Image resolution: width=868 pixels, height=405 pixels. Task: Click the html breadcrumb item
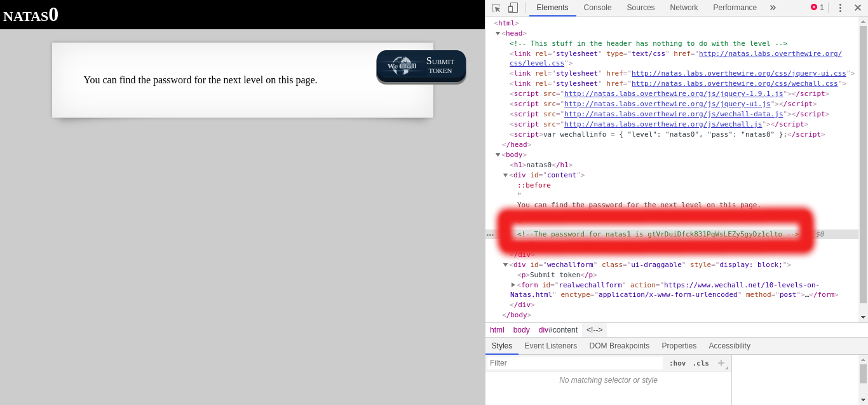(497, 330)
